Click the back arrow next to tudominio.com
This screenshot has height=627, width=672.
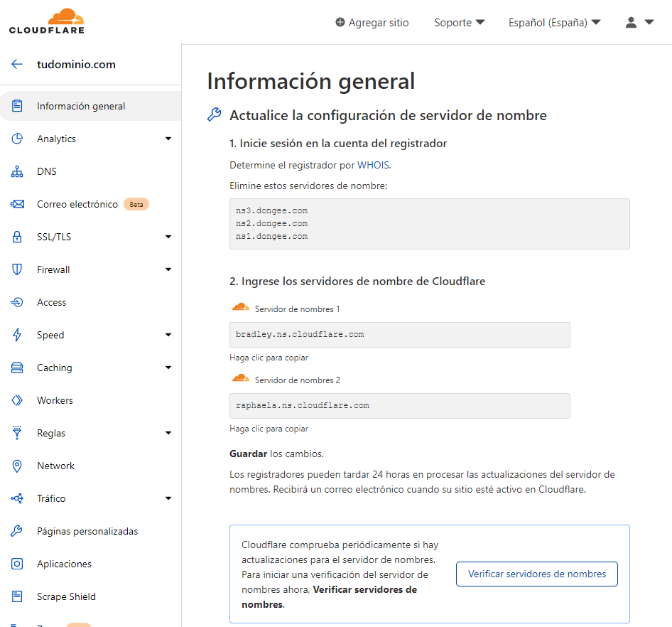[17, 64]
